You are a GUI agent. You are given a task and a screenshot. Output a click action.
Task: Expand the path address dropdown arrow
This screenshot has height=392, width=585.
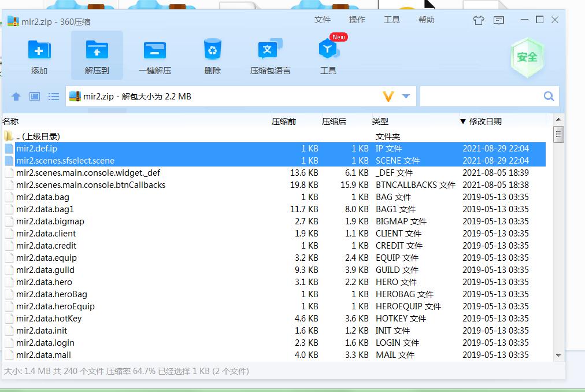pyautogui.click(x=406, y=97)
